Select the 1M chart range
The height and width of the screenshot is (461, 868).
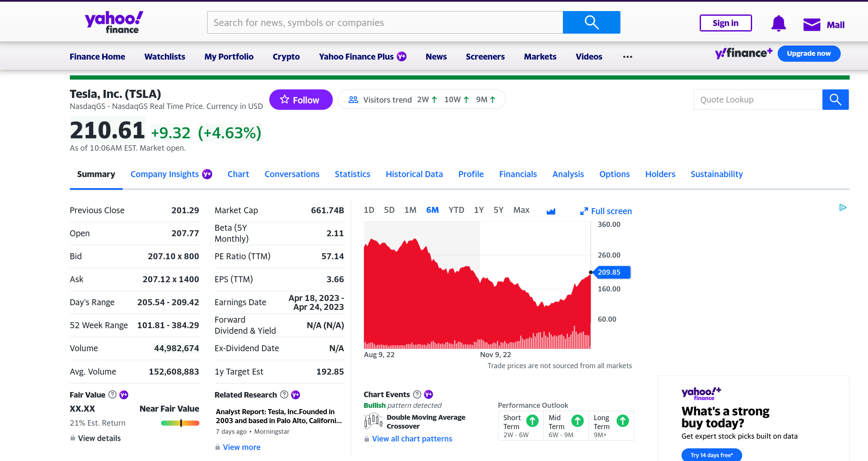click(410, 210)
